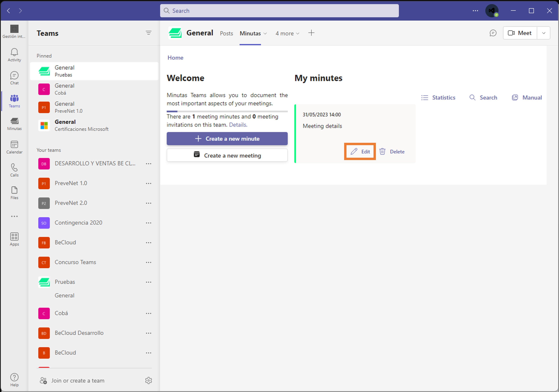The height and width of the screenshot is (392, 559).
Task: Open the Manual link
Action: pyautogui.click(x=527, y=98)
